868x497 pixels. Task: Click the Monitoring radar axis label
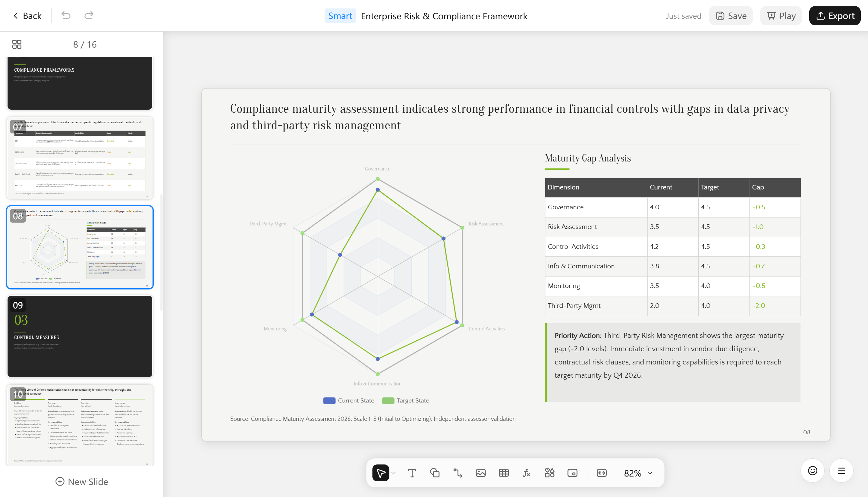click(x=275, y=328)
